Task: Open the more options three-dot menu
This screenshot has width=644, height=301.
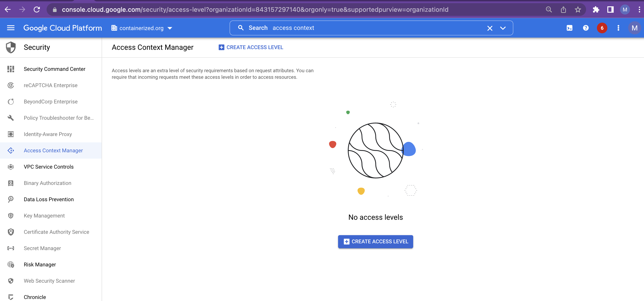Action: [x=618, y=28]
